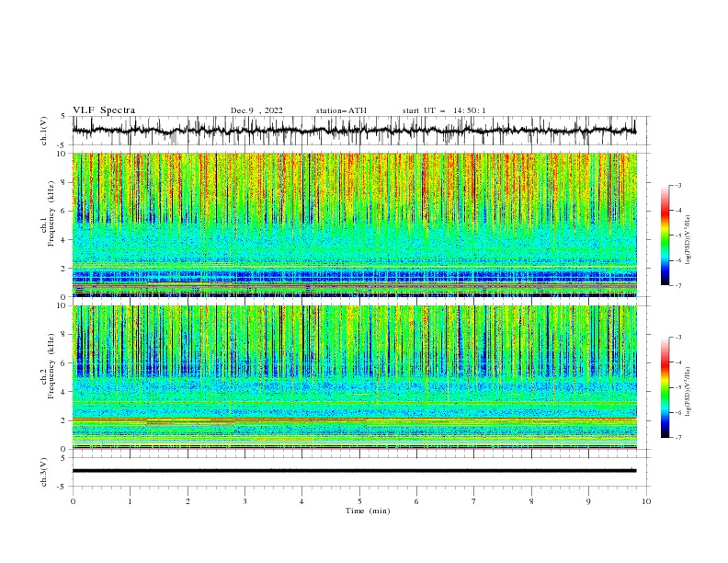Click time axis tick label "5"
Image resolution: width=728 pixels, height=563 pixels.
tap(359, 501)
